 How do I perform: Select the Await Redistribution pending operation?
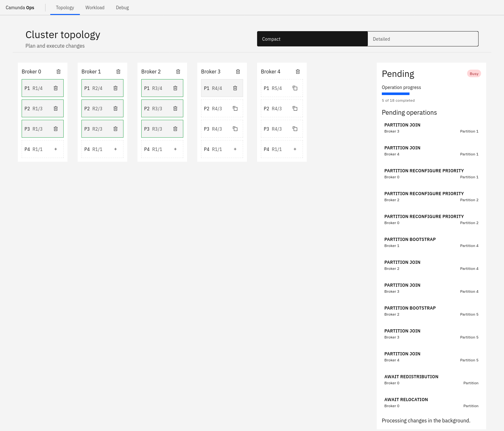pos(431,380)
